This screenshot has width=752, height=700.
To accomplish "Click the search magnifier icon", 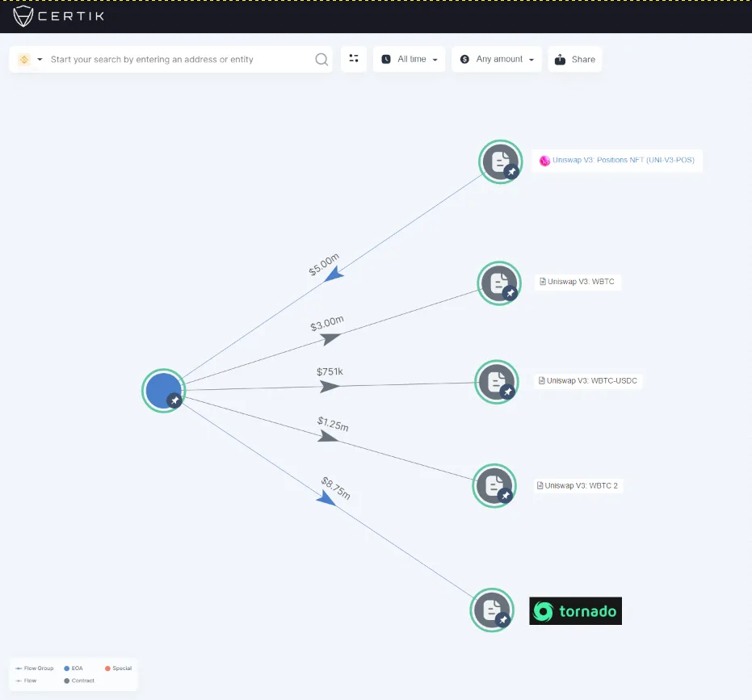I will 321,60.
